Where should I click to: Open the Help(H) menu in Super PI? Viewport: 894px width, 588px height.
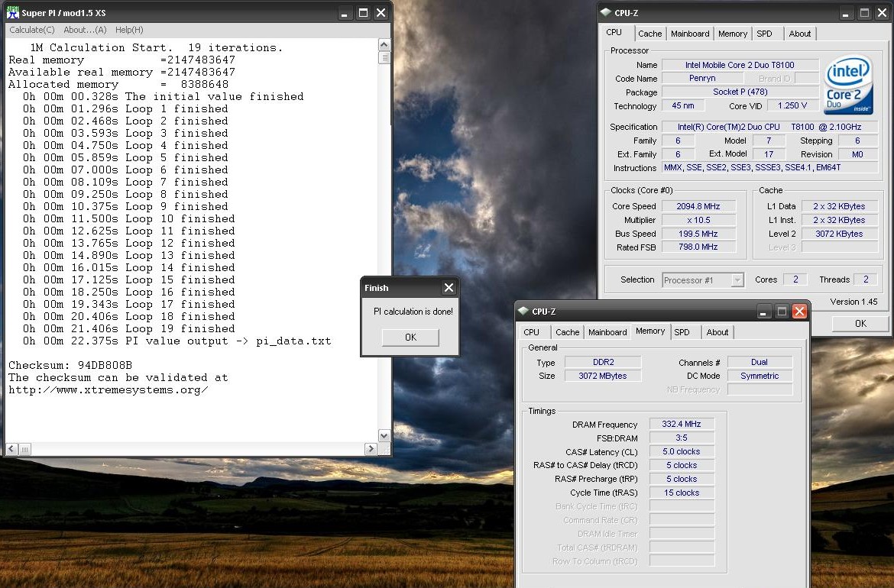tap(129, 30)
